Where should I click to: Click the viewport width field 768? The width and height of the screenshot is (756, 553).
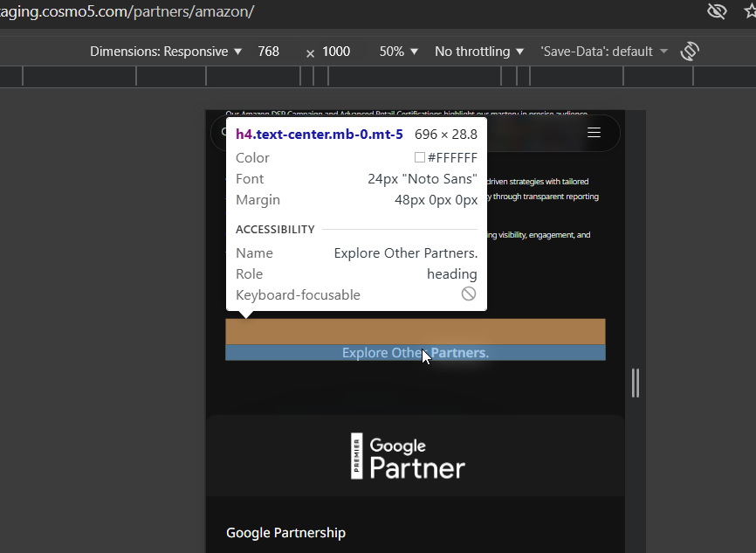pos(269,52)
